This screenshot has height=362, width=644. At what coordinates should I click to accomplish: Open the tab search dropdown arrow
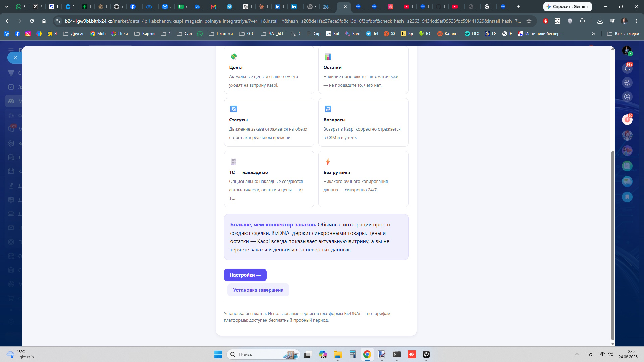[x=6, y=7]
